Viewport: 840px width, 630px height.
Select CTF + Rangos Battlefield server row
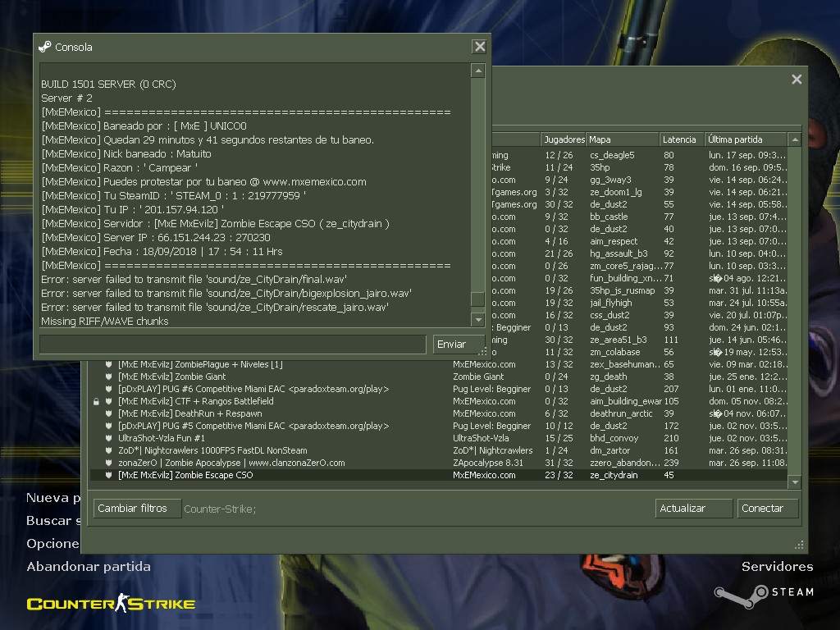[x=439, y=401]
